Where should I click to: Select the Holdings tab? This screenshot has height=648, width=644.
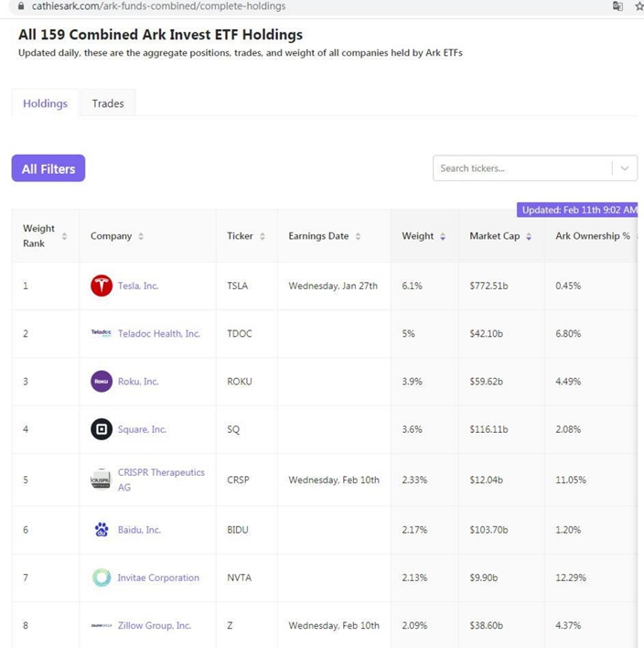pos(45,103)
